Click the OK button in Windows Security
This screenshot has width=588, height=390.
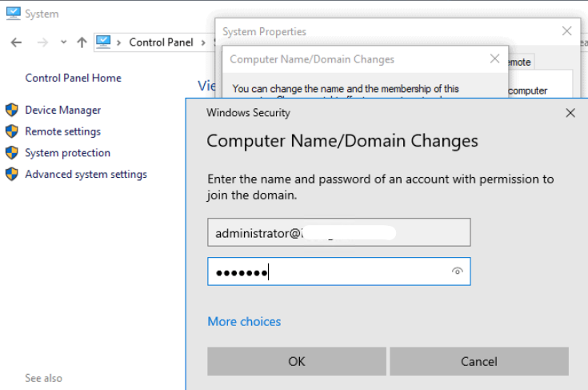297,361
